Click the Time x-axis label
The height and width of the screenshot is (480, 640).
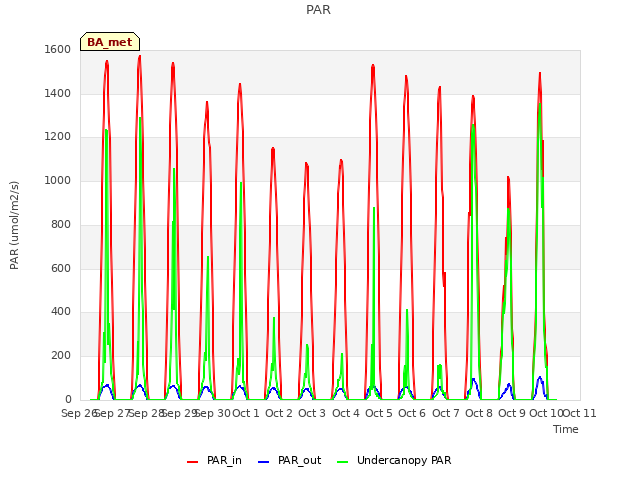pyautogui.click(x=566, y=429)
